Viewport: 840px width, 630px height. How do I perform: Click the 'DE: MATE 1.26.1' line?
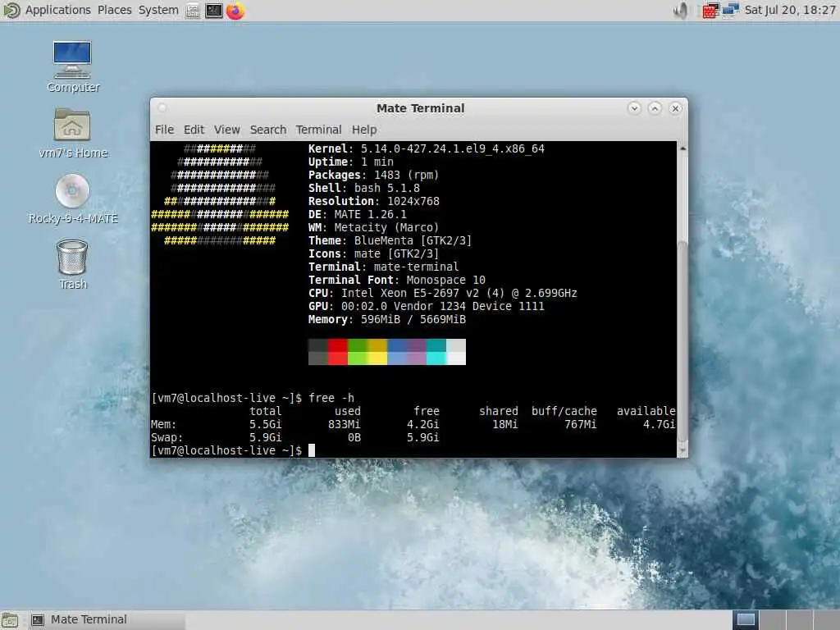(x=358, y=214)
